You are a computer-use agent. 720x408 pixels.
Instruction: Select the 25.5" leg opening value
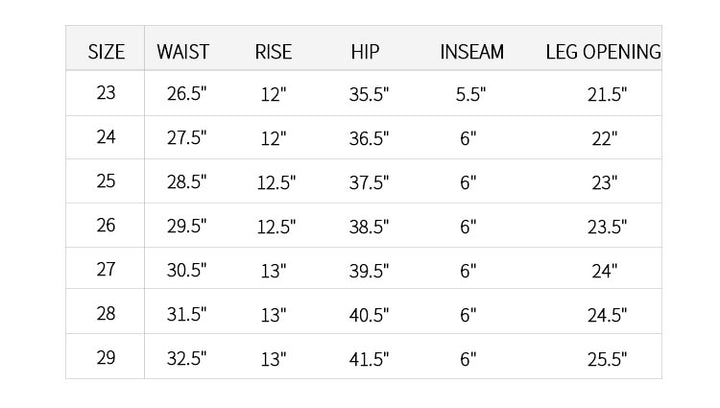tap(606, 359)
